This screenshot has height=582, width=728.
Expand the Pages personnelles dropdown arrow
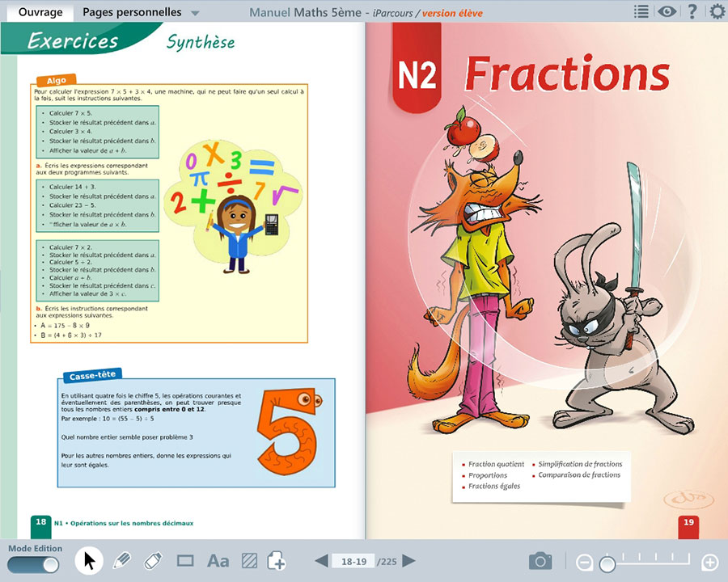[195, 13]
